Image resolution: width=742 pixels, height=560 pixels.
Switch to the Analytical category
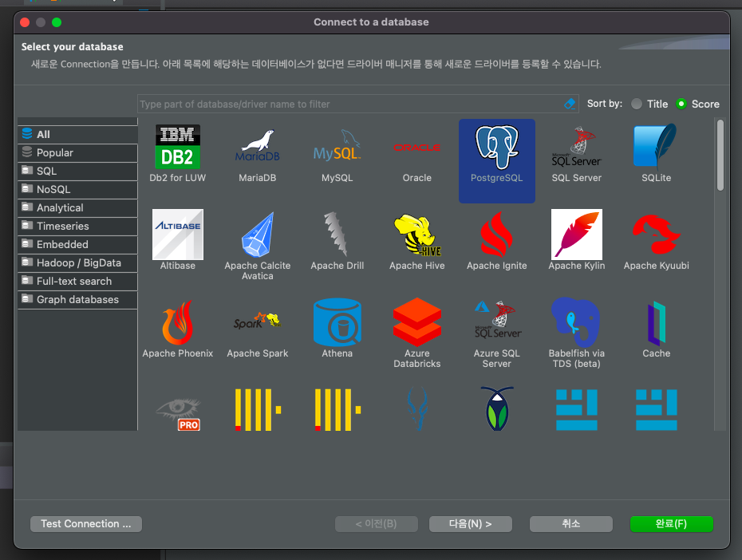point(77,208)
